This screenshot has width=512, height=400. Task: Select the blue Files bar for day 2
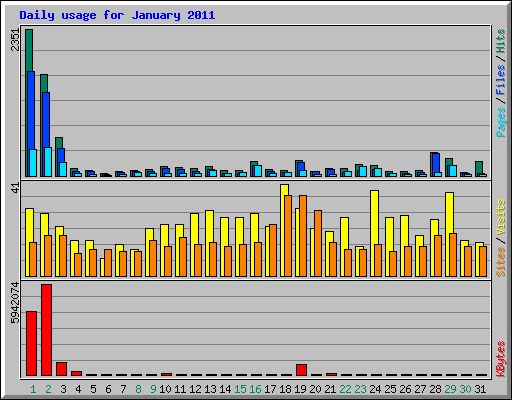[46, 119]
